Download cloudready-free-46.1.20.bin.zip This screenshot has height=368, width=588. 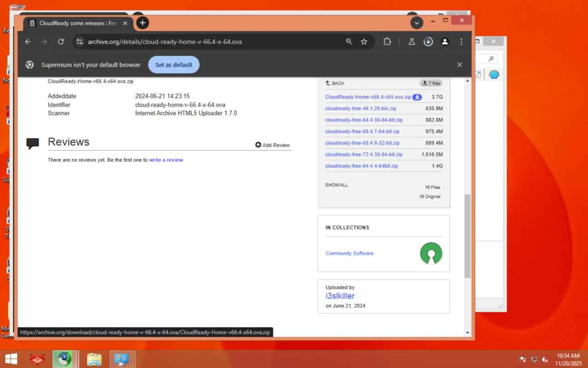(361, 109)
